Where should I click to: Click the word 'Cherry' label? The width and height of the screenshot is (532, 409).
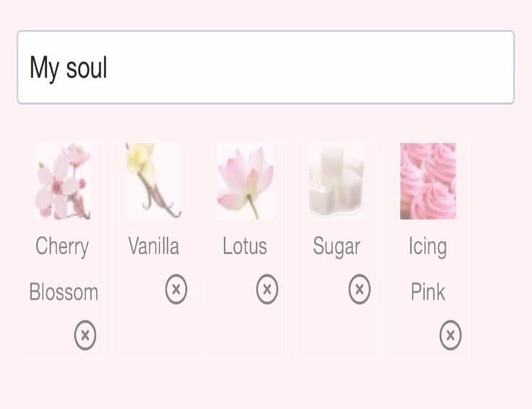pos(62,246)
